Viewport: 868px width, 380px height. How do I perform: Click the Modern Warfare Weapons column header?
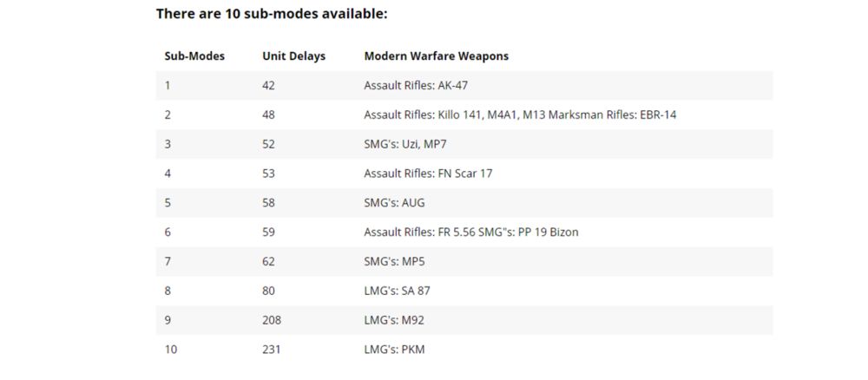436,56
